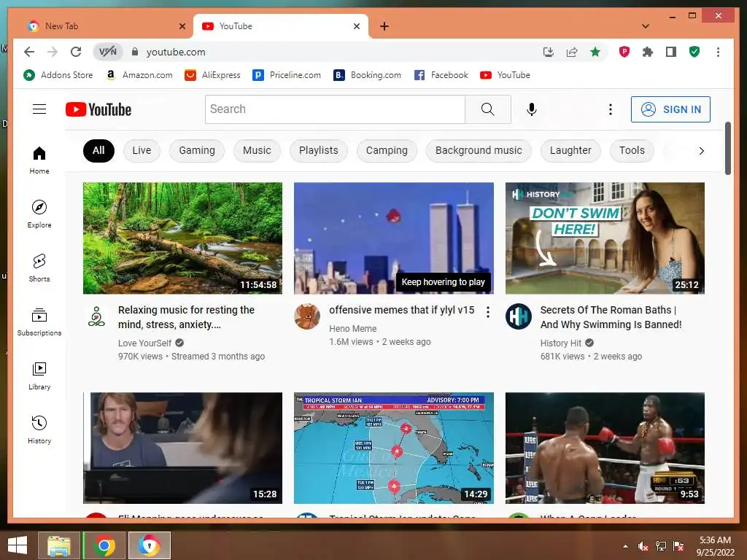Open the AliExpress bookmark
Image resolution: width=747 pixels, height=560 pixels.
tap(212, 75)
